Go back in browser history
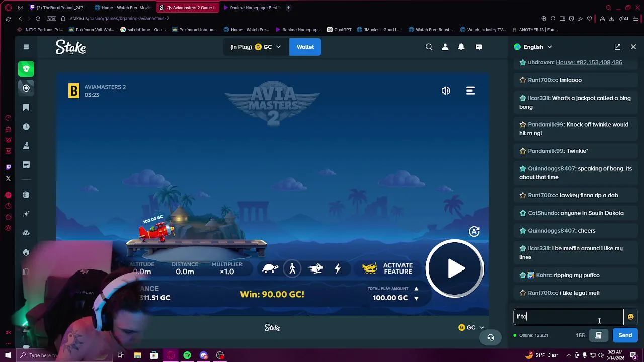The height and width of the screenshot is (362, 644). point(20,19)
